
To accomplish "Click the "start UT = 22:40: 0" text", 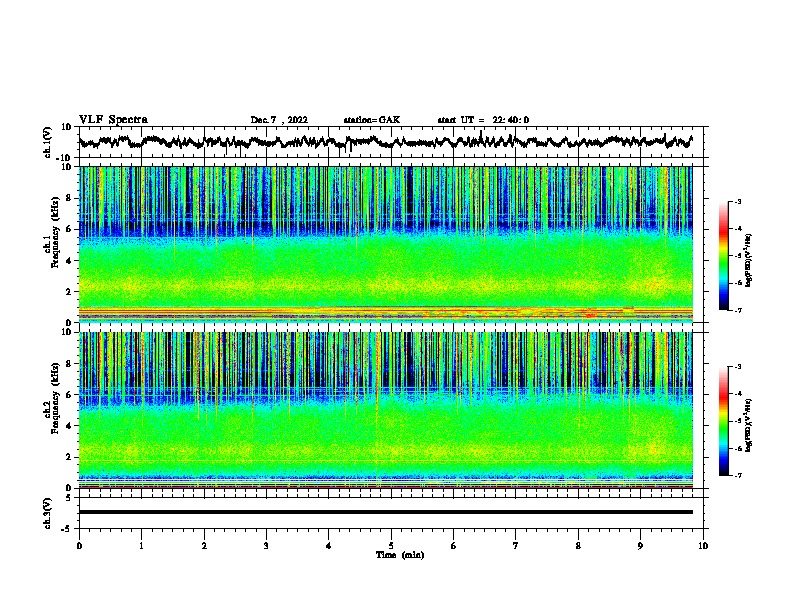I will pyautogui.click(x=483, y=120).
